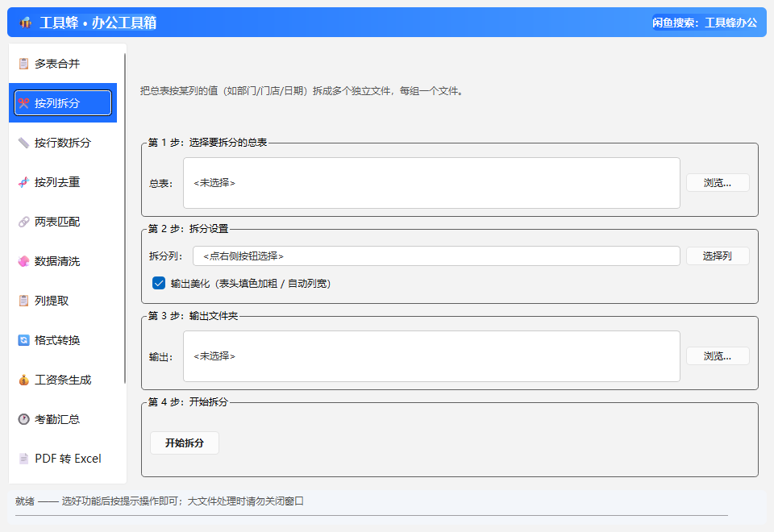Click the clipboard icon beside 列提取
The image size is (774, 532).
point(23,301)
